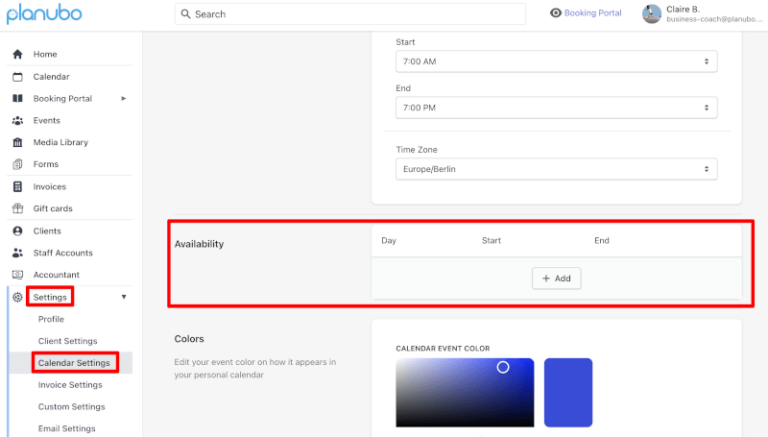Click the Staff Accounts icon
This screenshot has height=437, width=768.
point(17,253)
